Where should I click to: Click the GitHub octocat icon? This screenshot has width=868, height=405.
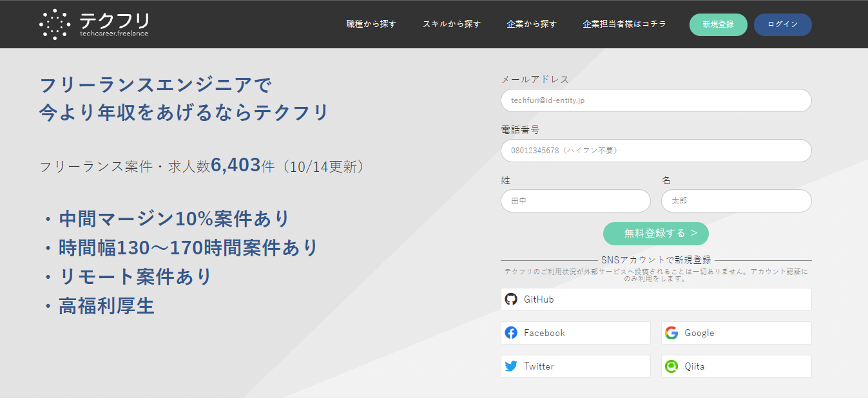pyautogui.click(x=511, y=299)
